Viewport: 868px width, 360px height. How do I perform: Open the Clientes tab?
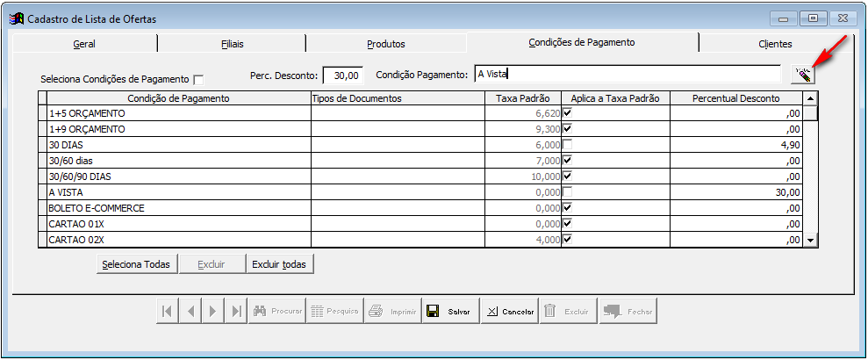(774, 43)
